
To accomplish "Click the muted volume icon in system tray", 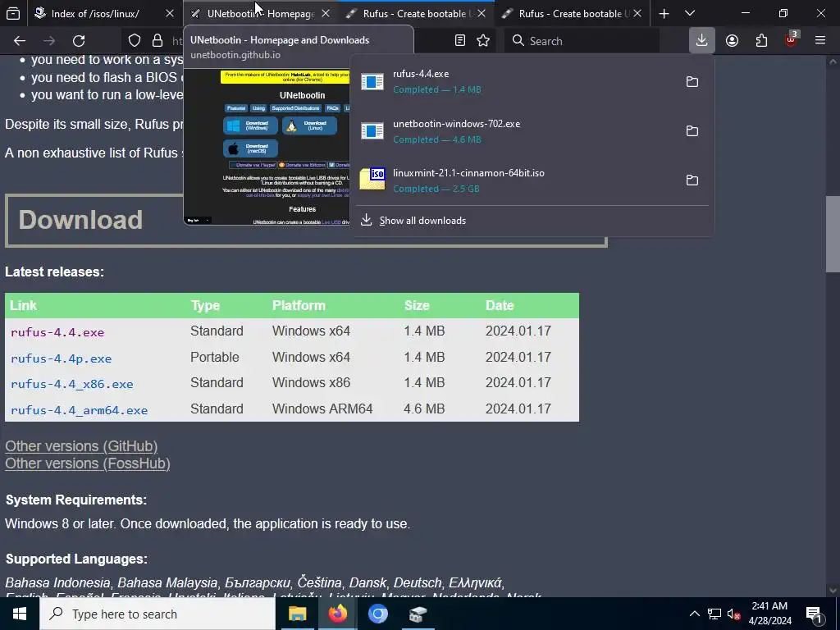I will click(x=733, y=614).
